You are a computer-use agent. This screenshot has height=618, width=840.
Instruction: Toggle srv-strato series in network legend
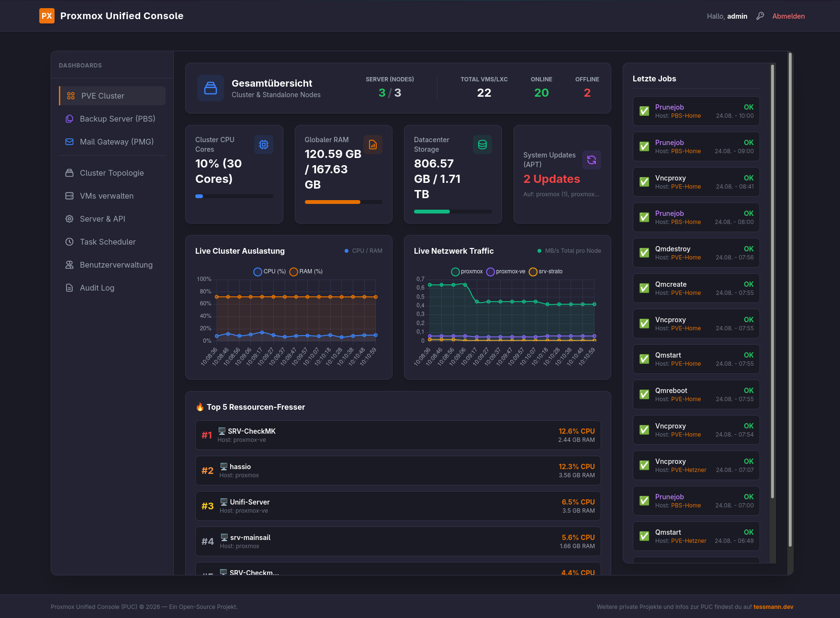[546, 271]
